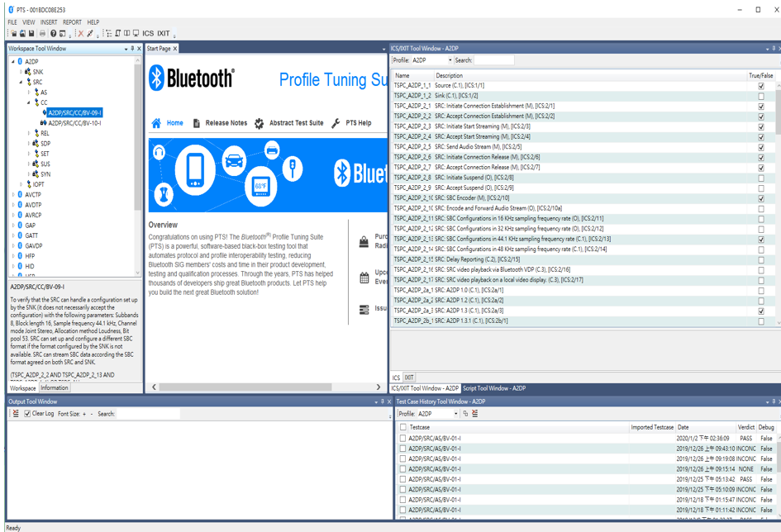Click the save floppy-disk toolbar icon

coord(31,33)
